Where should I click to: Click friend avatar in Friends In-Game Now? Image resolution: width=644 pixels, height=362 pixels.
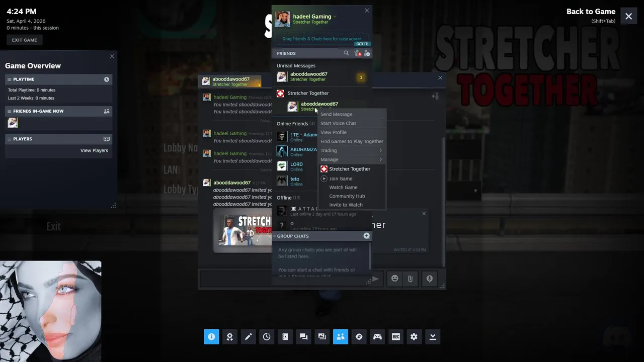13,123
